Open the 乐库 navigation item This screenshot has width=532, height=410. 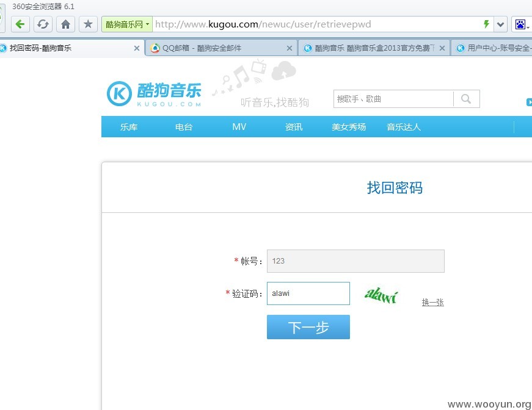[129, 127]
